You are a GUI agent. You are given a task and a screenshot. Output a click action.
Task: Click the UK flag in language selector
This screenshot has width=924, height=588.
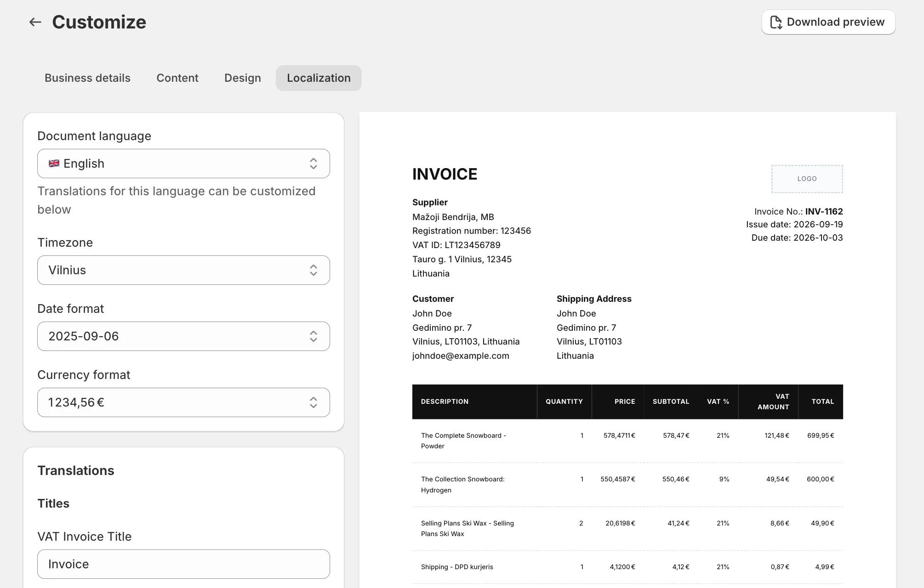point(54,164)
